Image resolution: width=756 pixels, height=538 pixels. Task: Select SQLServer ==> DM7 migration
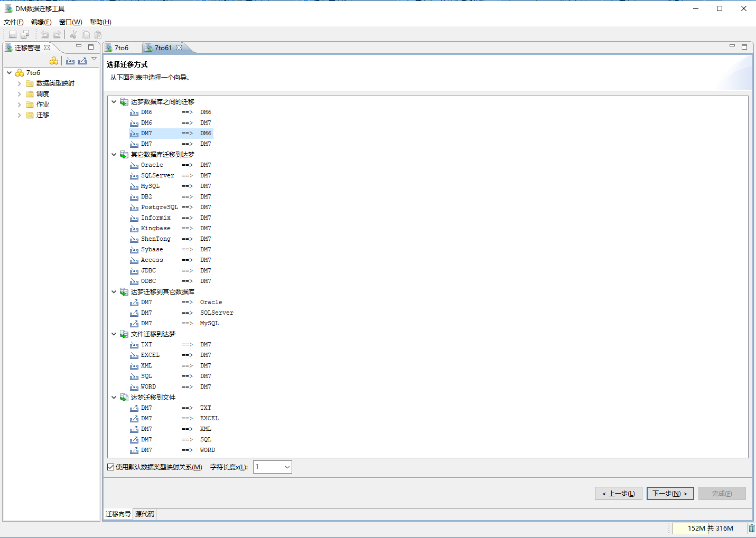171,176
